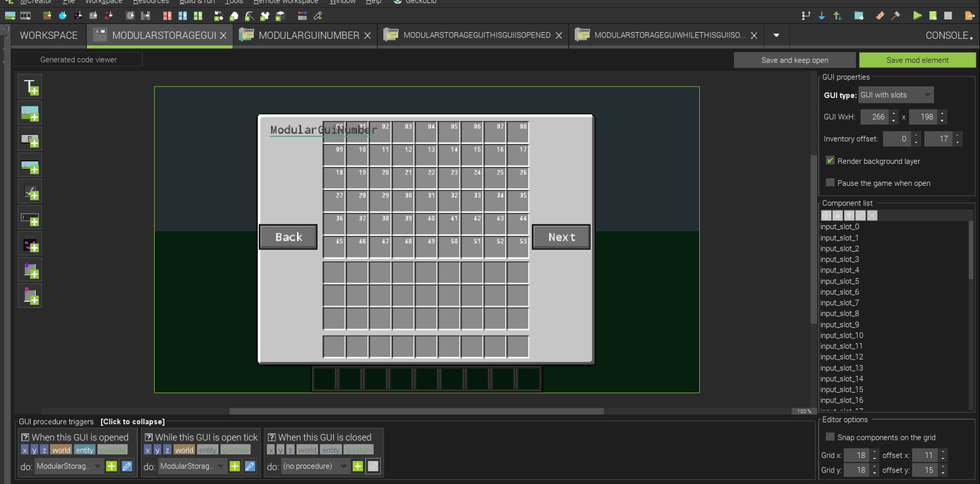Click the cyan square toolbar icon
980x484 pixels.
tap(859, 15)
